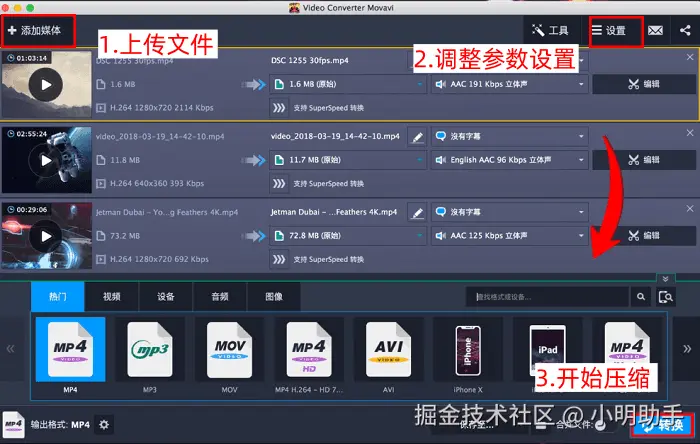Click Edit (编辑) for DSC 1255 video
The height and width of the screenshot is (444, 700).
(644, 84)
